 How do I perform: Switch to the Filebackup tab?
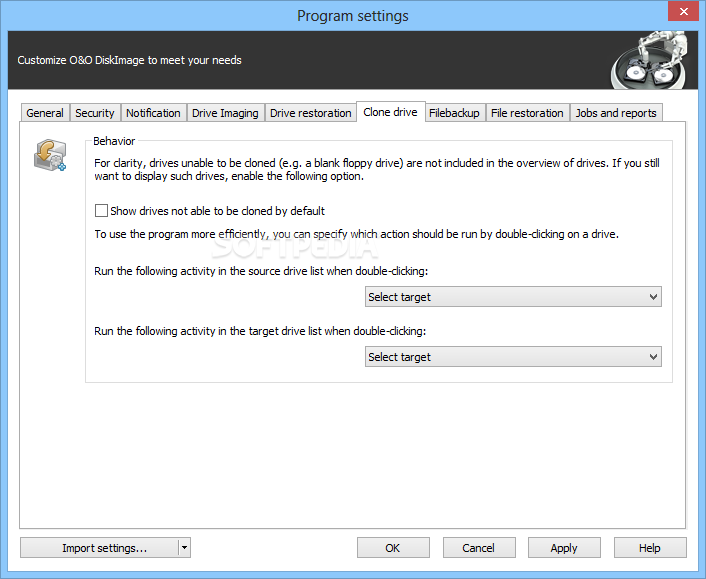tap(454, 113)
